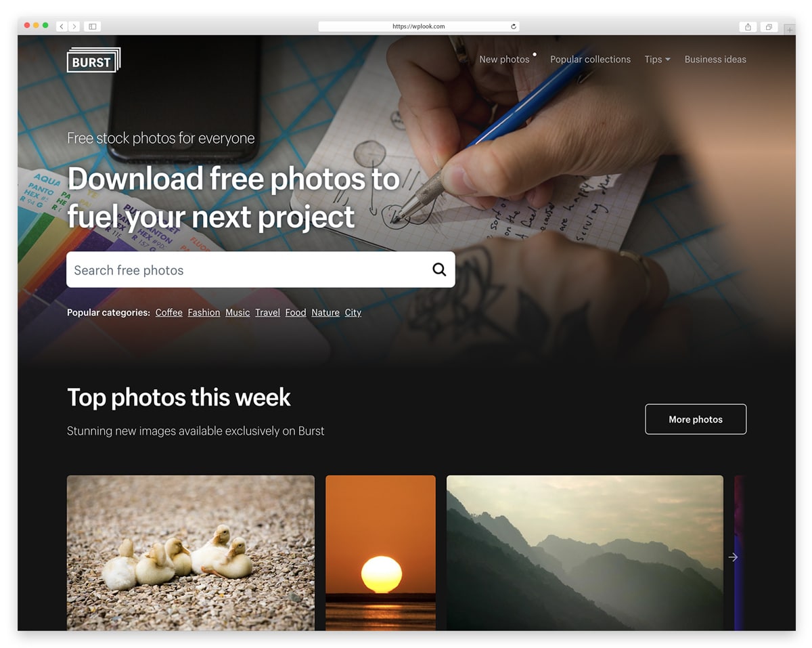Select the Coffee category link

(168, 312)
